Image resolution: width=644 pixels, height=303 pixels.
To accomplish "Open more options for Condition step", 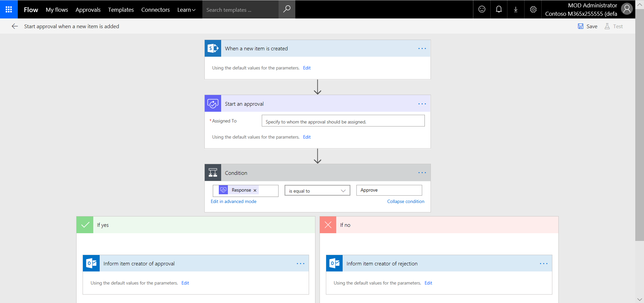I will tap(422, 173).
